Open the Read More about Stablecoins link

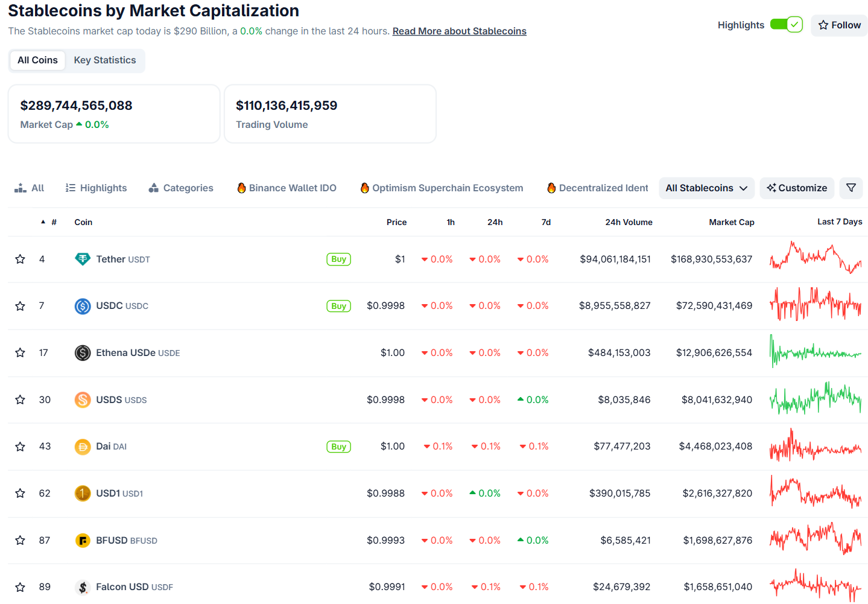tap(459, 31)
